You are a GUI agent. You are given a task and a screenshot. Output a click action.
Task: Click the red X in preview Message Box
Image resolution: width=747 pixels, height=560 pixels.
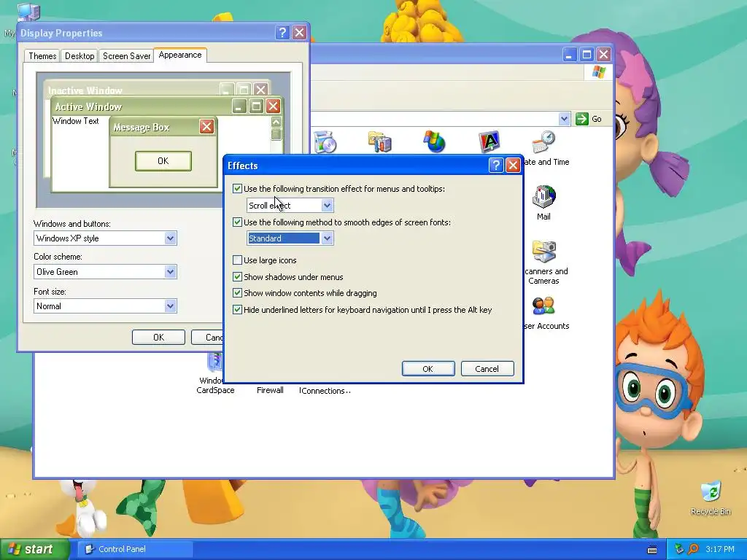coord(206,127)
